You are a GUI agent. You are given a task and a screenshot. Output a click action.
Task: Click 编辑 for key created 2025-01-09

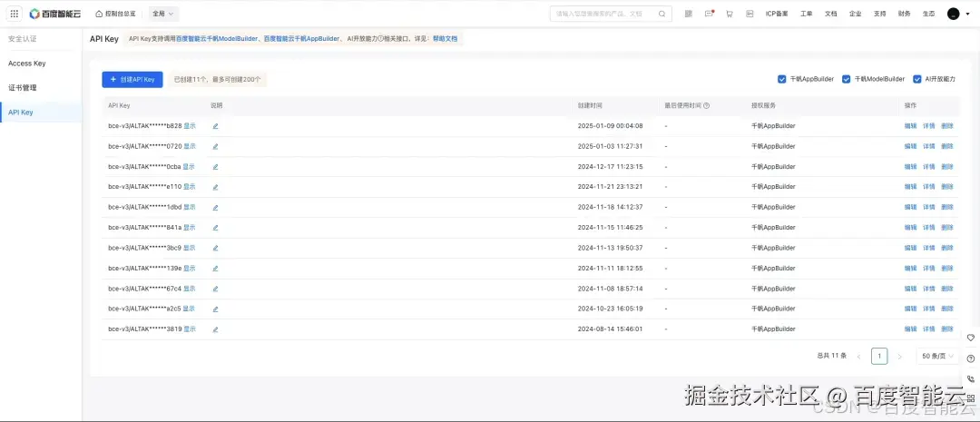tap(911, 125)
